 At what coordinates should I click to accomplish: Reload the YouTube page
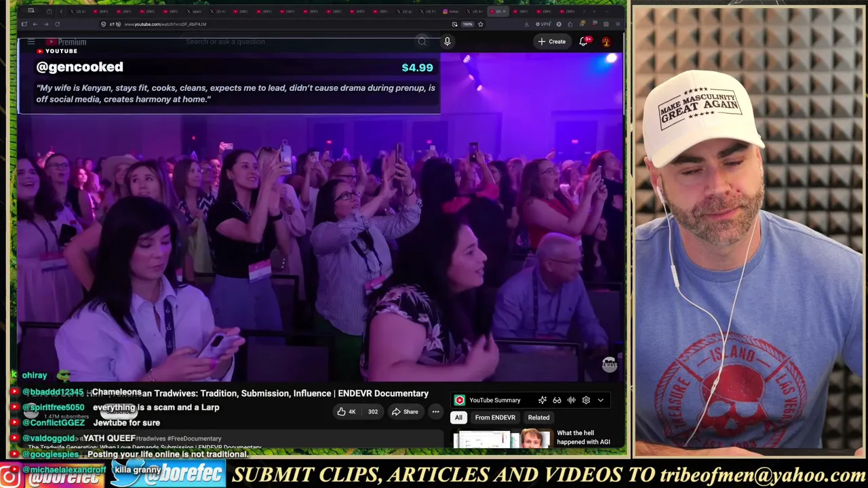57,24
